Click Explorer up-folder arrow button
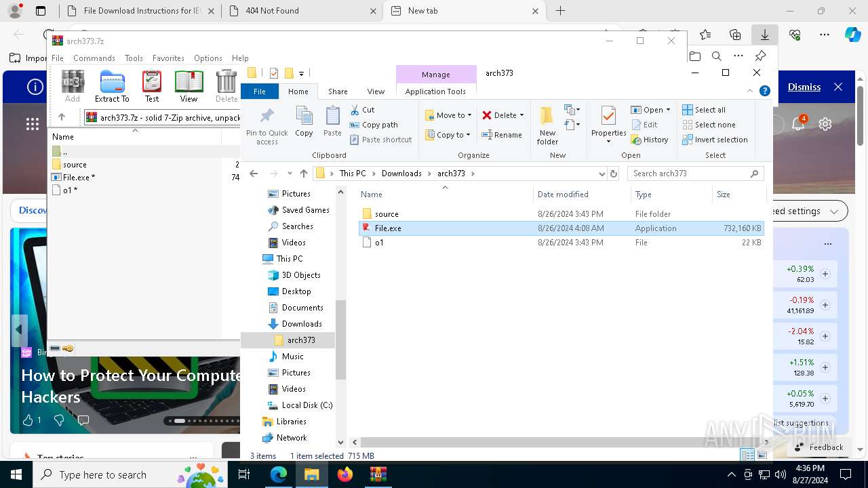Viewport: 868px width, 488px height. 303,174
